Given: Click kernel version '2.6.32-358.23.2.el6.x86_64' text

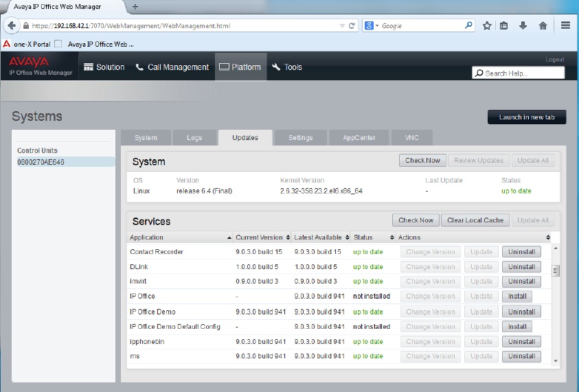Looking at the screenshot, I should tap(321, 191).
